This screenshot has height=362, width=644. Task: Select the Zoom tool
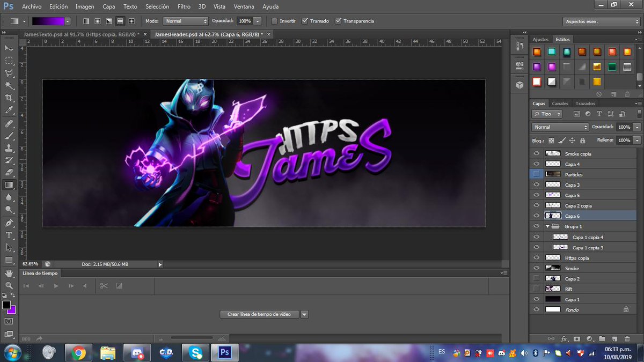click(x=9, y=285)
